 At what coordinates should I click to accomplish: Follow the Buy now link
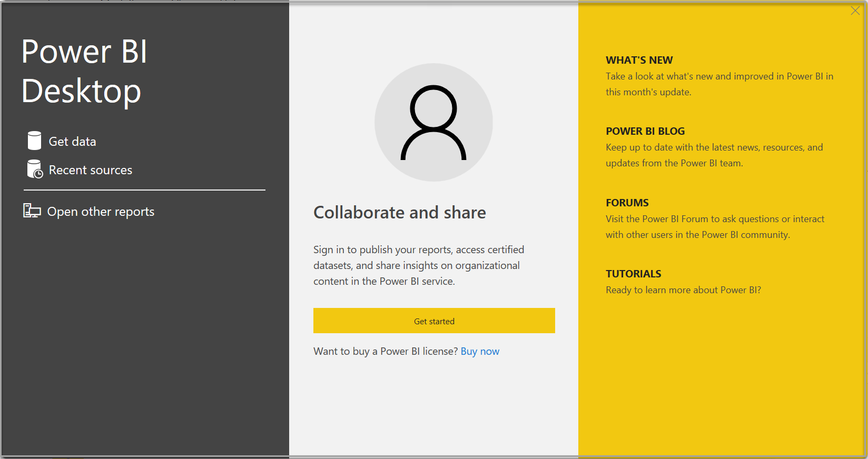(x=479, y=351)
